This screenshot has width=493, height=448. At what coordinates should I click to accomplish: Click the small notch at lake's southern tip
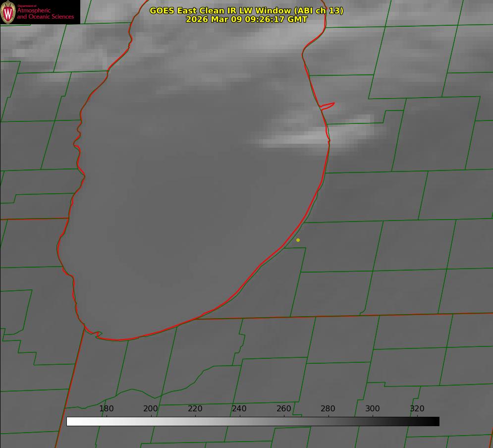[98, 335]
